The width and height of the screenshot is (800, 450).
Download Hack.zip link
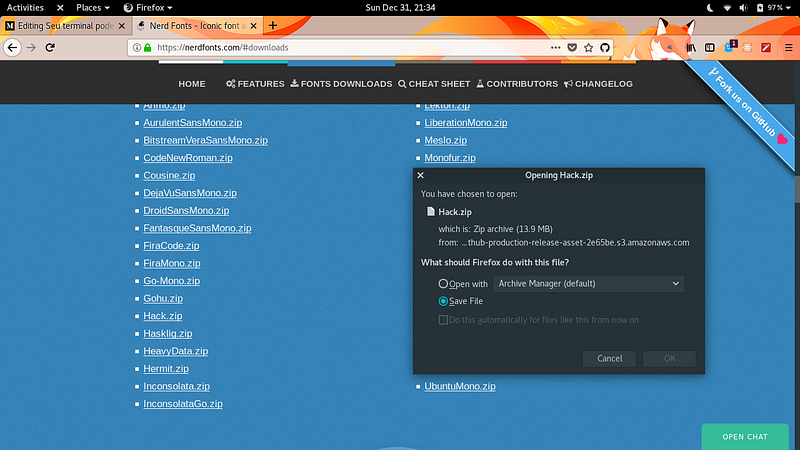[163, 316]
